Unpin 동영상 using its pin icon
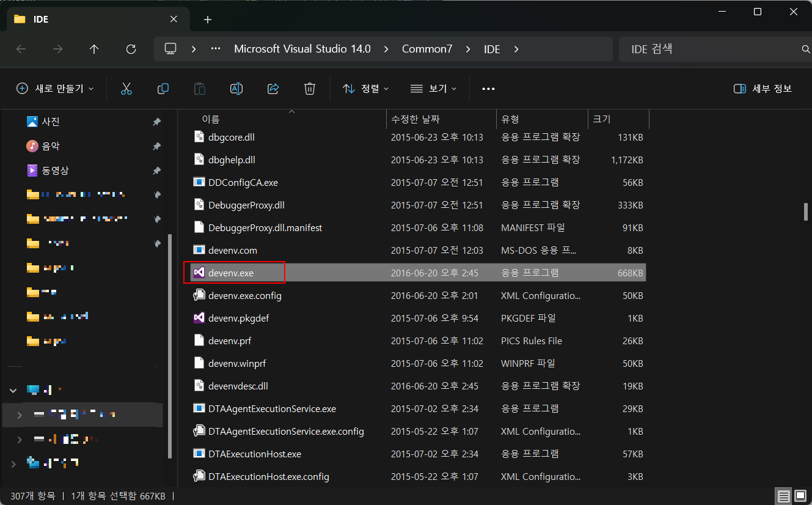The height and width of the screenshot is (505, 812). 157,171
